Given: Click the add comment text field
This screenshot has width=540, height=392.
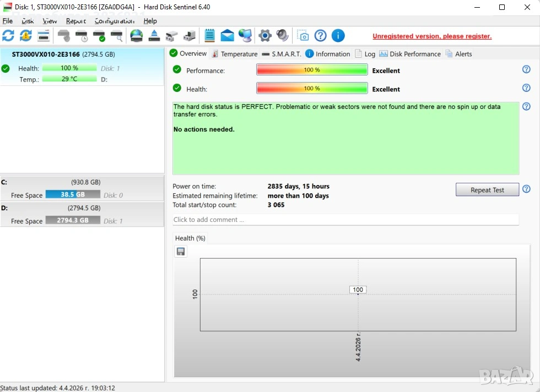Looking at the screenshot, I should point(345,220).
